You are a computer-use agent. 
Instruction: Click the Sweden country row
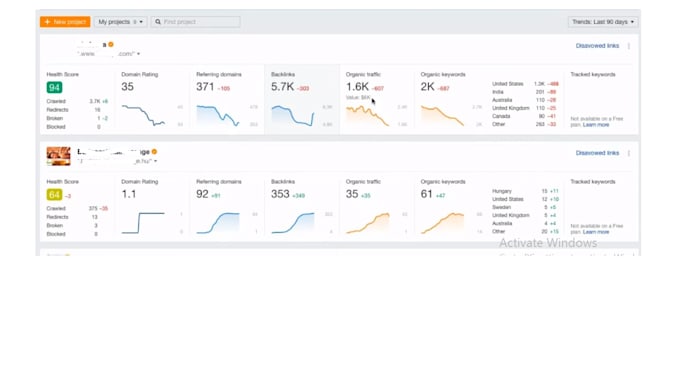(525, 207)
